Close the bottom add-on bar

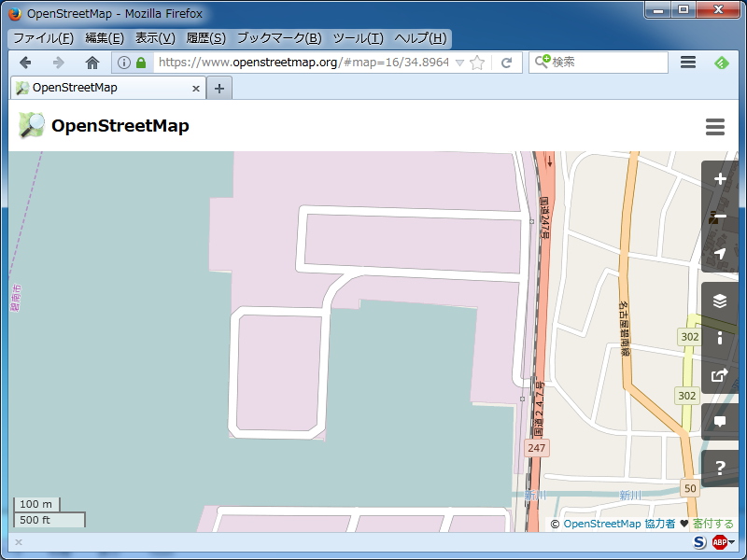(18, 542)
